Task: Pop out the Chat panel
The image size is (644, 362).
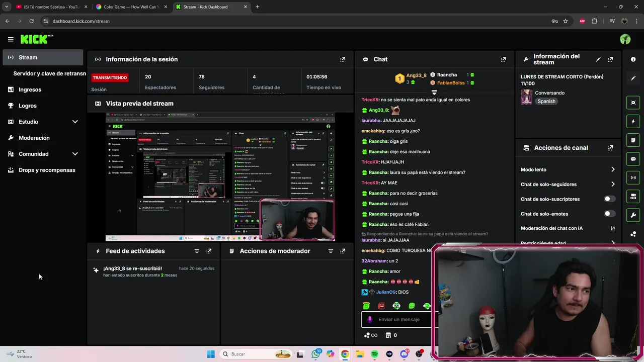Action: (503, 59)
